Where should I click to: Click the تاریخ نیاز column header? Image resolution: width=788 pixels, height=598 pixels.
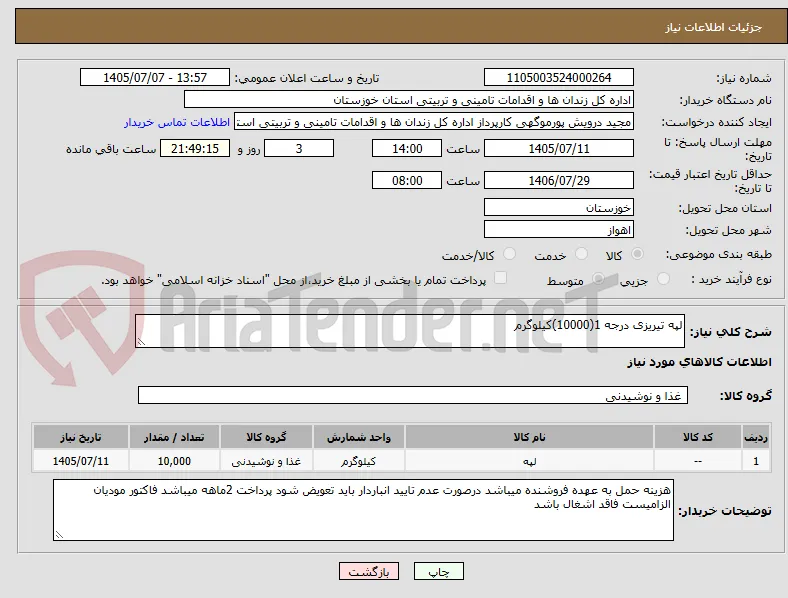pyautogui.click(x=80, y=437)
